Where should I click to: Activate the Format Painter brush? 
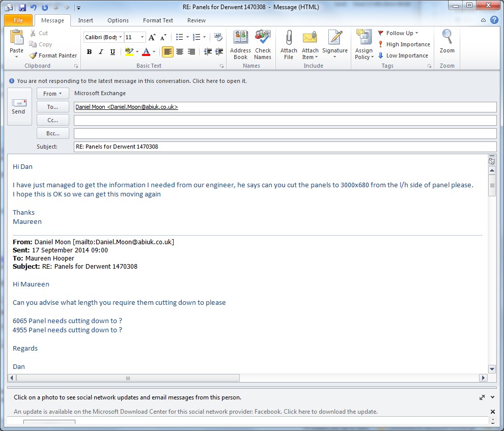click(x=53, y=55)
